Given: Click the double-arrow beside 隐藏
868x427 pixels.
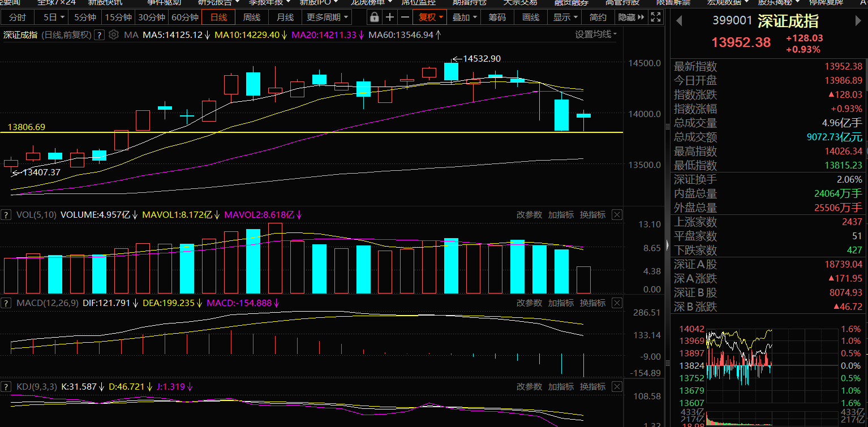Looking at the screenshot, I should pyautogui.click(x=641, y=17).
